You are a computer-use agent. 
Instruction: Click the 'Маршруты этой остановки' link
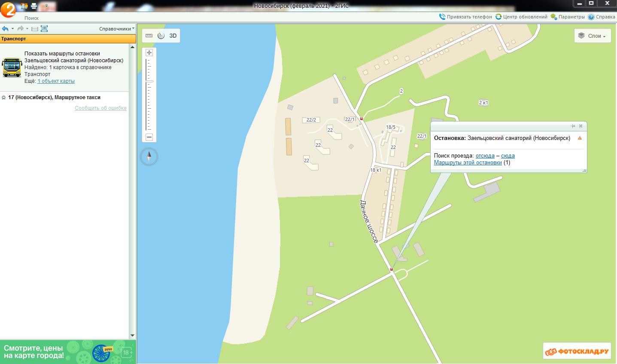(468, 163)
